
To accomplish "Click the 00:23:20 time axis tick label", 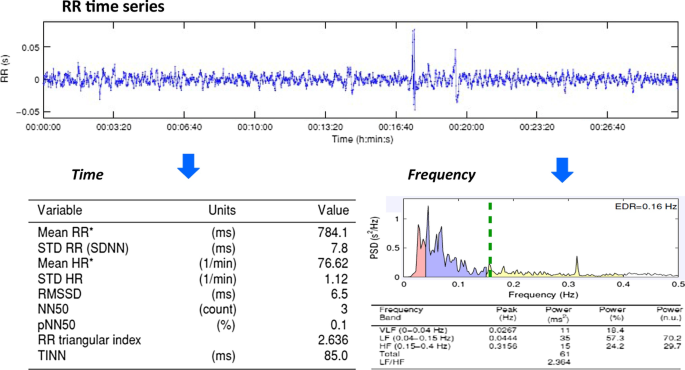I will (x=537, y=127).
